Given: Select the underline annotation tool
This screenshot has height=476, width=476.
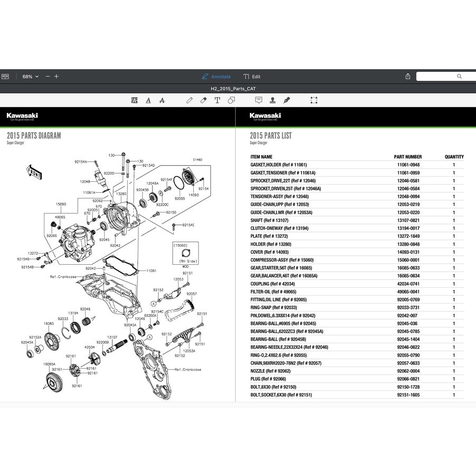Looking at the screenshot, I should [x=148, y=100].
